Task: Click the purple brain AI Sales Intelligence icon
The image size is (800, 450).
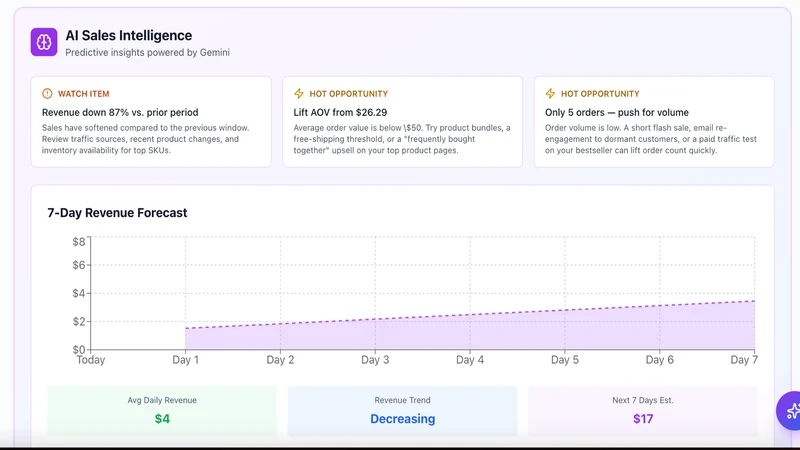Action: pyautogui.click(x=44, y=42)
